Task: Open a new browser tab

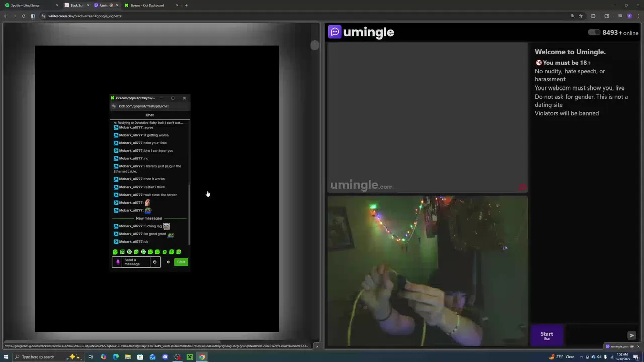Action: [x=186, y=5]
